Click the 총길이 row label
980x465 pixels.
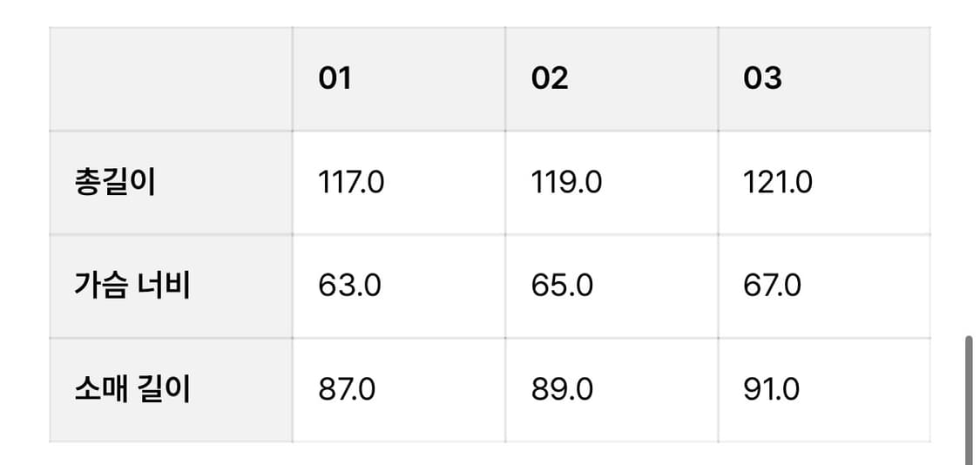(115, 183)
